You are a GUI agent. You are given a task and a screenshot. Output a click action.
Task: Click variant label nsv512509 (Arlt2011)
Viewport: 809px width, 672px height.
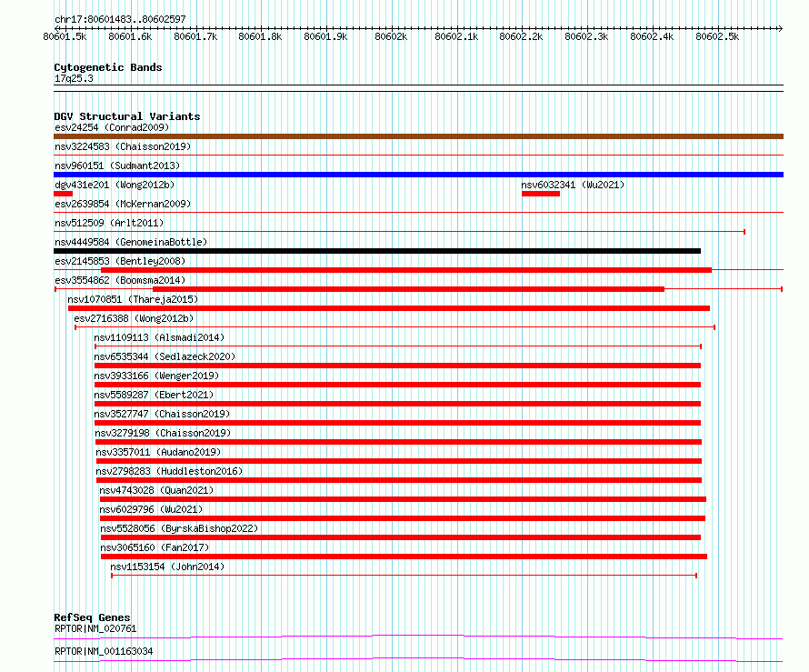pos(109,223)
